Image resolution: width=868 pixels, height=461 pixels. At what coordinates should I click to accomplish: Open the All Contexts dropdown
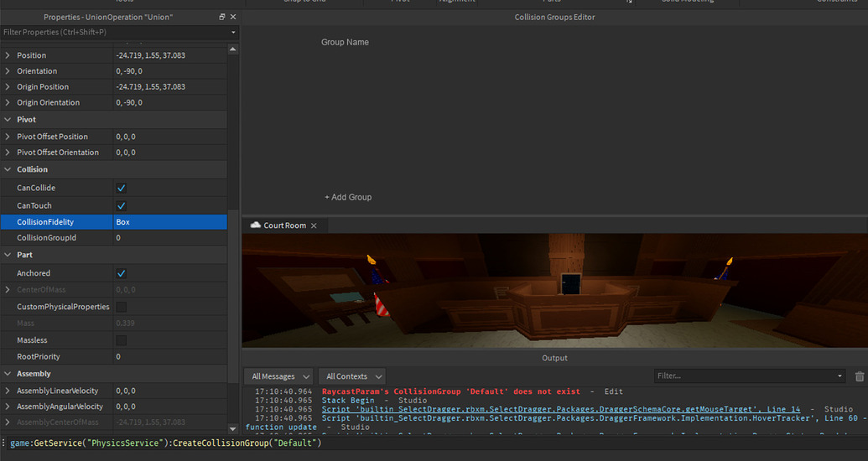pos(352,376)
